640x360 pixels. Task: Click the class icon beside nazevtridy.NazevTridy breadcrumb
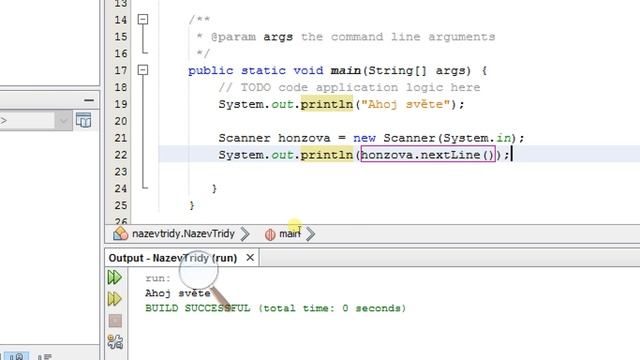click(121, 233)
